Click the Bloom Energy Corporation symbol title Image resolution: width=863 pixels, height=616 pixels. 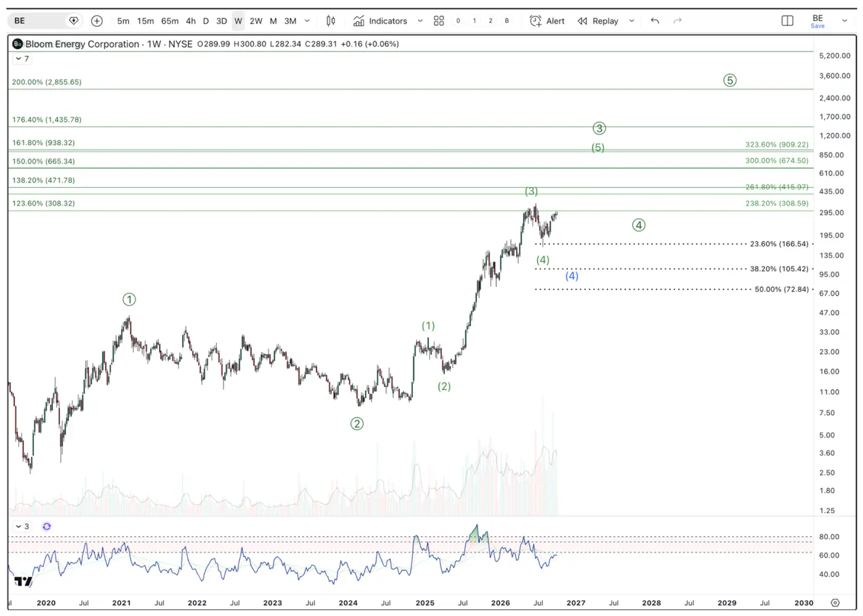tap(82, 44)
